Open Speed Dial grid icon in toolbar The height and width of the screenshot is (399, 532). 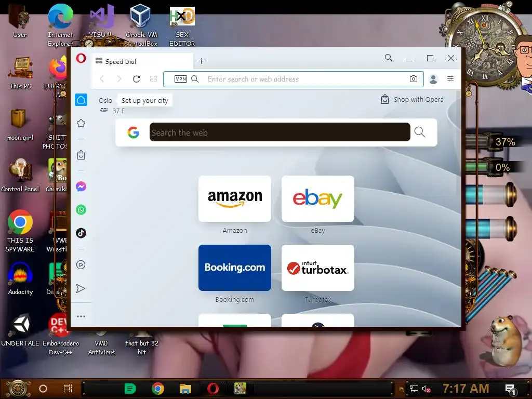(153, 79)
